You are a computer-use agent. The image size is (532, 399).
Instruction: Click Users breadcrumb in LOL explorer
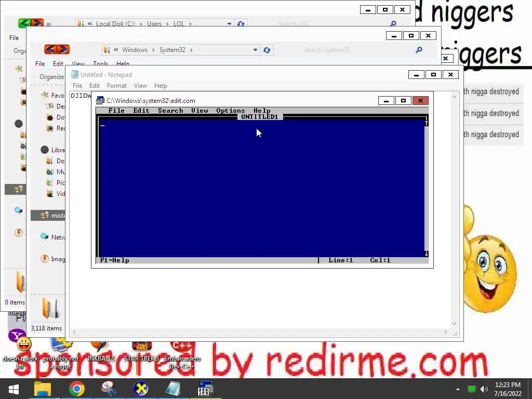[x=154, y=24]
